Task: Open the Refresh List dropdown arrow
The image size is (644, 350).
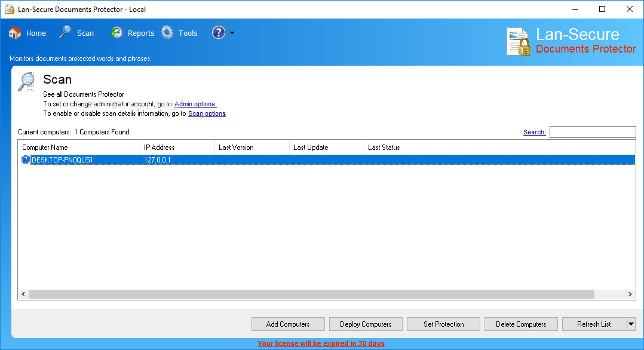Action: 631,324
